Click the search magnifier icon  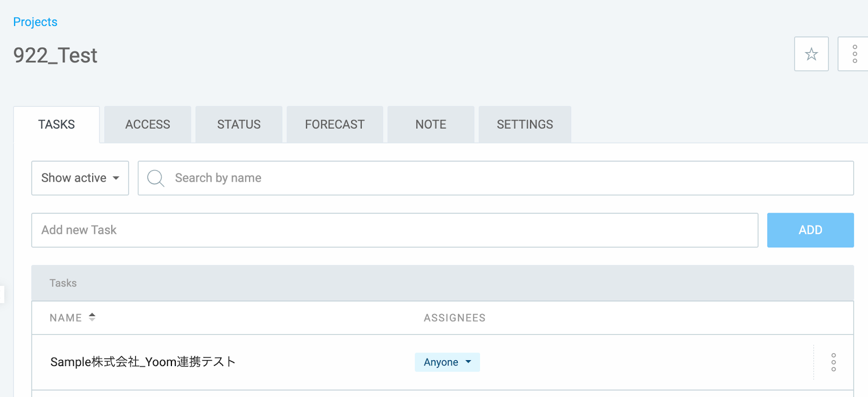pos(156,178)
